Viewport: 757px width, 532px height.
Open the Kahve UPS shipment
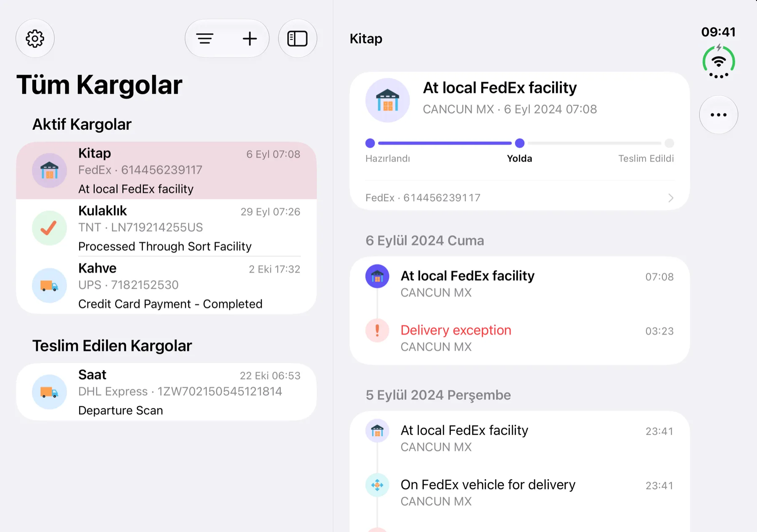[x=167, y=285]
